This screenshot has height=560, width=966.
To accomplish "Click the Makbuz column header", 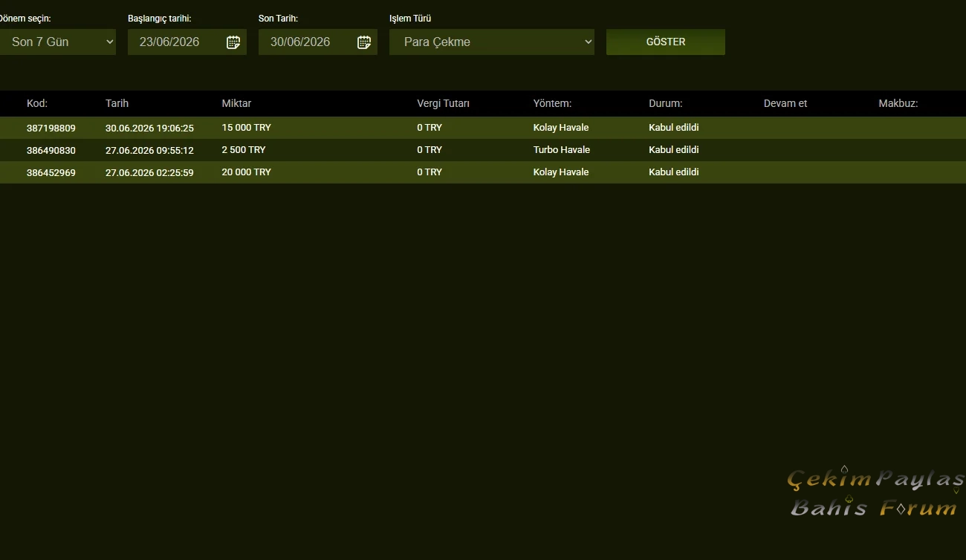I will coord(898,103).
